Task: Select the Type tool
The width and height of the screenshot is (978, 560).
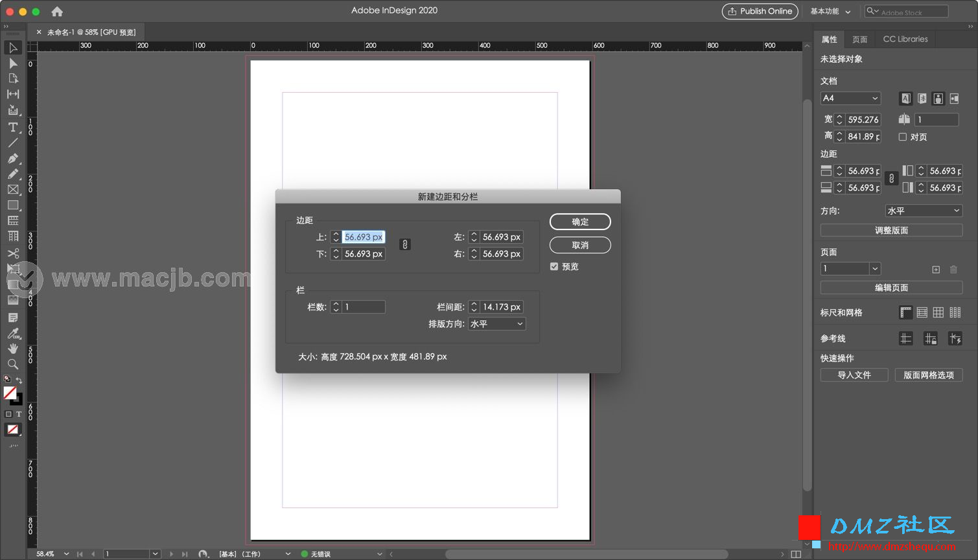Action: pyautogui.click(x=13, y=127)
